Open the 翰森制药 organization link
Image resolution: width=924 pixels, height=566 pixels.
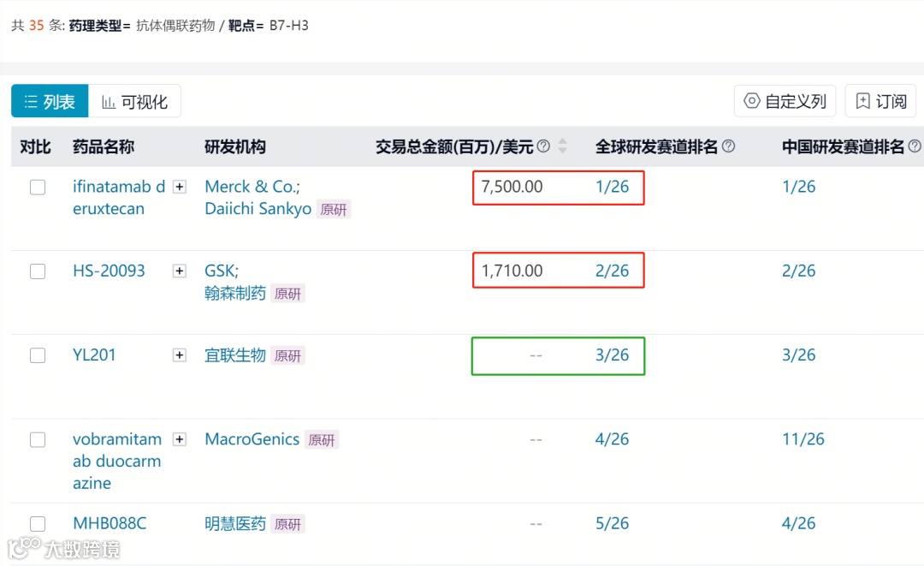click(235, 293)
